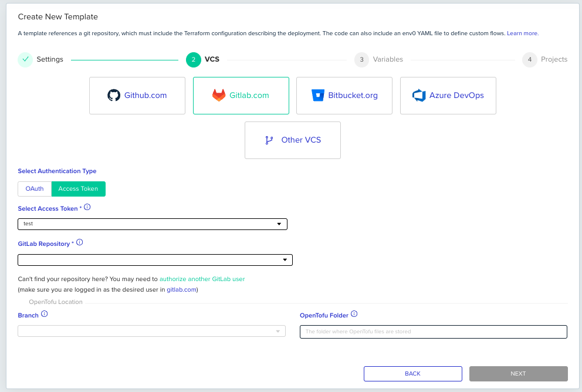
Task: Open the Branch dropdown
Action: 151,331
